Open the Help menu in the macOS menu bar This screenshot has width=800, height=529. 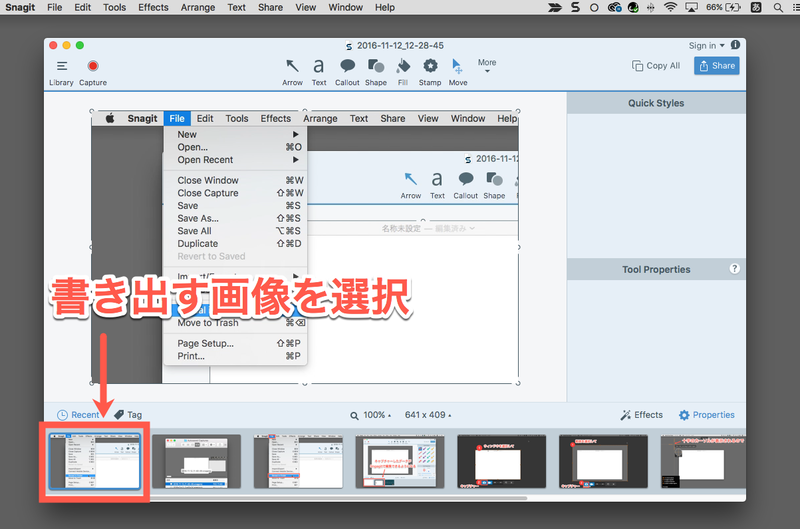pyautogui.click(x=385, y=7)
